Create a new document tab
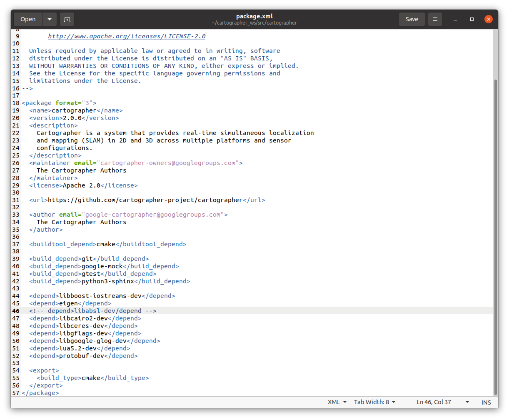 pos(67,19)
